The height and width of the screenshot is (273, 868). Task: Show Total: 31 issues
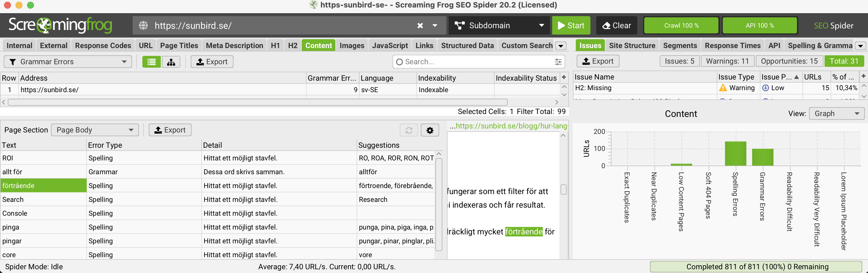[x=844, y=61]
